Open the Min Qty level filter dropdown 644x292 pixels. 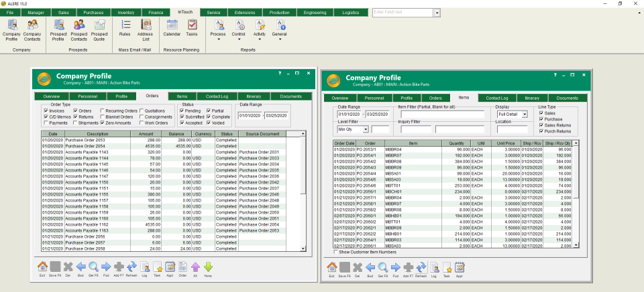tap(366, 129)
